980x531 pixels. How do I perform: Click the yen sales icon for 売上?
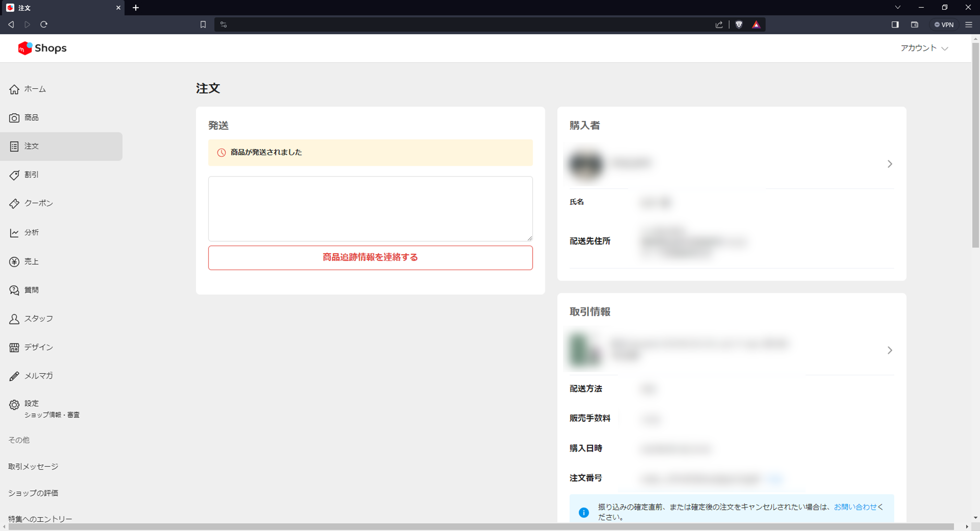(14, 262)
